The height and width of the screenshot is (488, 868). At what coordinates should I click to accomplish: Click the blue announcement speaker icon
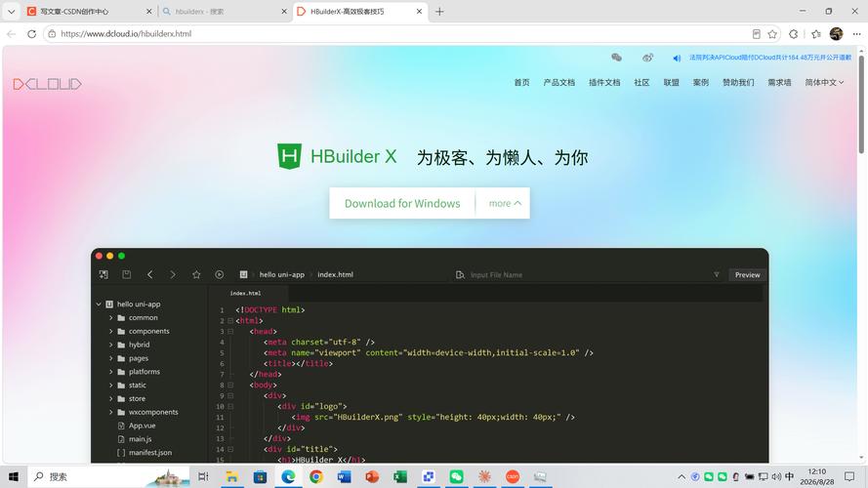[x=677, y=59]
